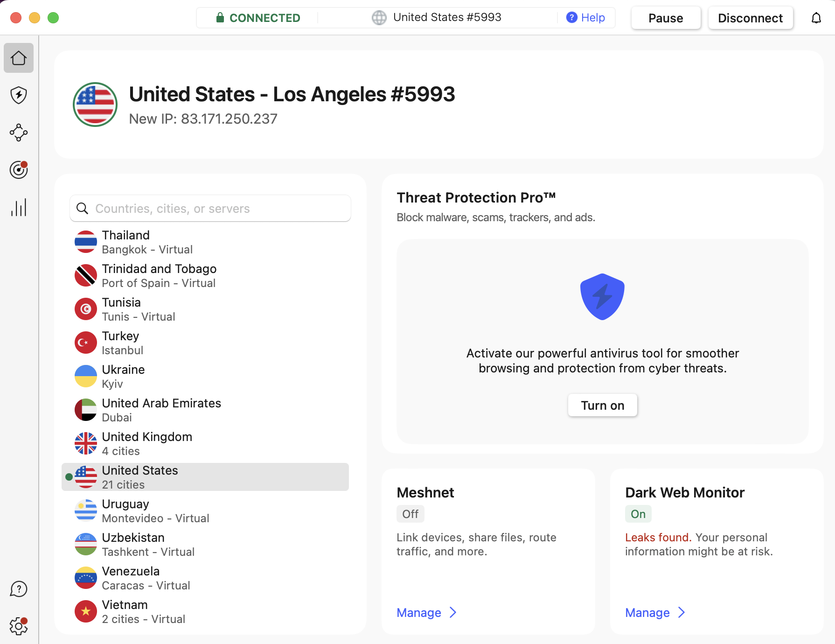Screen dimensions: 835x644
Task: Click the Turkey flag icon
Action: [86, 343]
